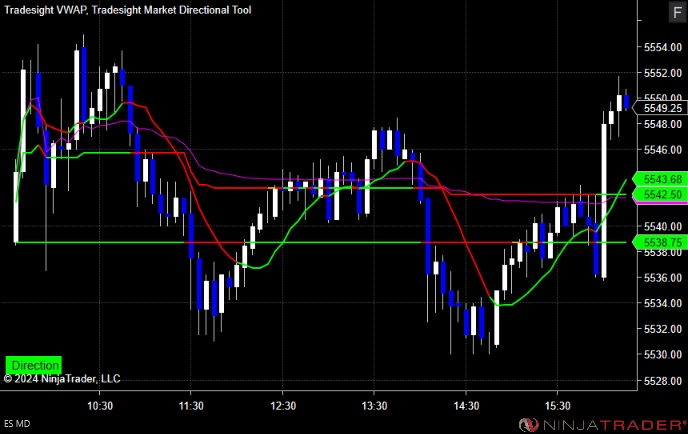Screen dimensions: 688x434
Task: Click the 5532.00 price axis label
Action: point(663,329)
